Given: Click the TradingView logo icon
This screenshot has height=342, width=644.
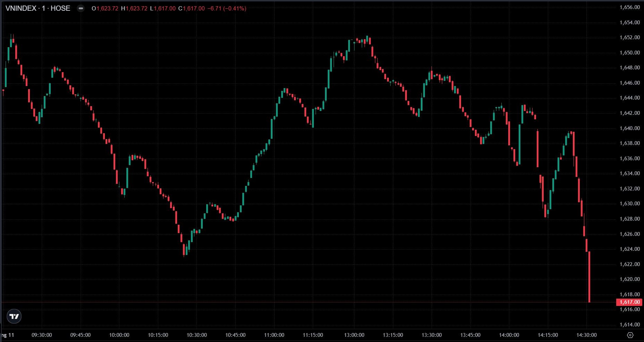Looking at the screenshot, I should coord(14,316).
